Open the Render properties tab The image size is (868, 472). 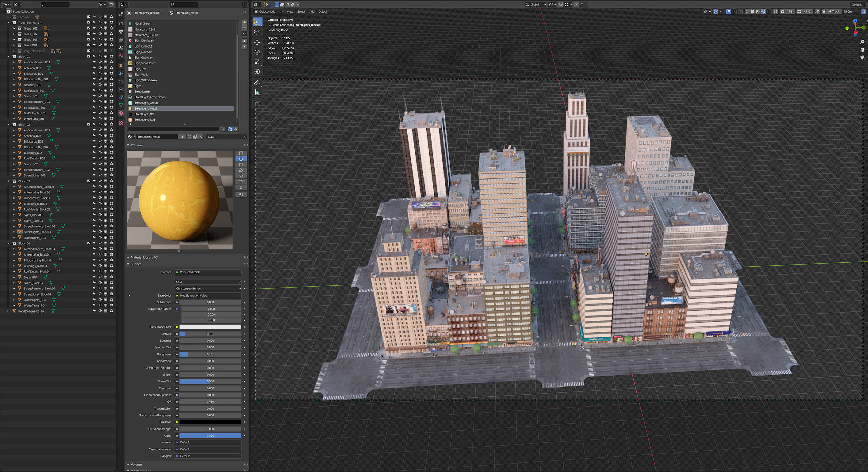tap(121, 24)
